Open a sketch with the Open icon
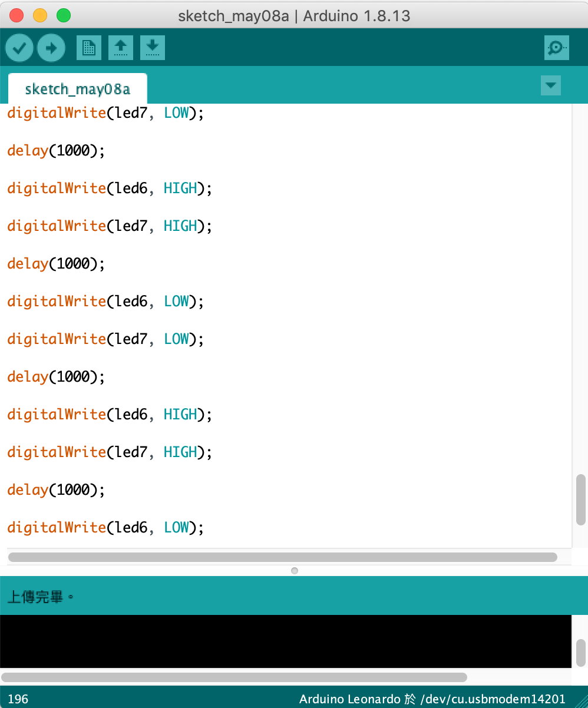588x708 pixels. [x=121, y=48]
